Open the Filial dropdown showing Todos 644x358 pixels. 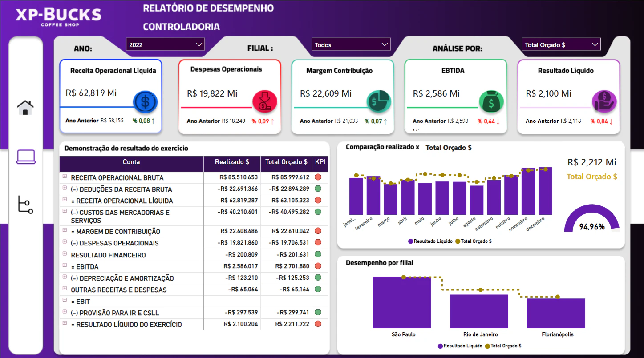tap(351, 44)
